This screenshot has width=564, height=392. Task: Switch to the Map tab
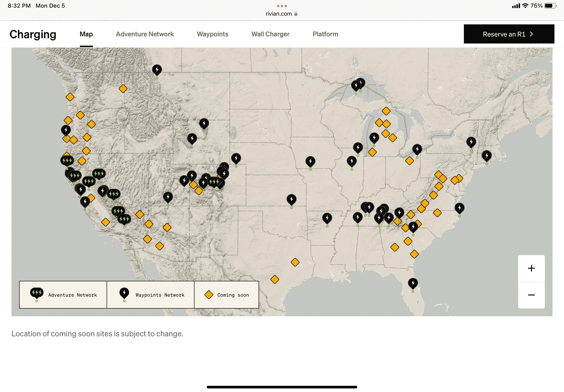click(x=86, y=34)
